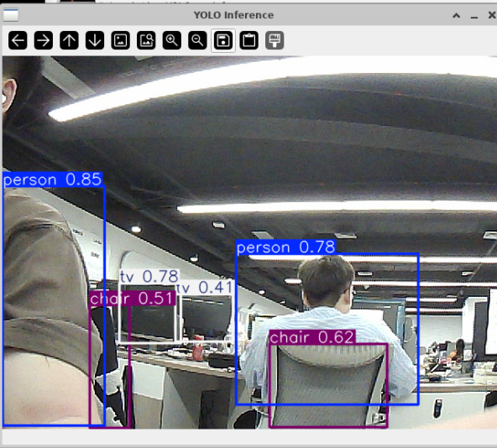Click the "person 0.85" detection label
This screenshot has width=497, height=448.
click(52, 180)
